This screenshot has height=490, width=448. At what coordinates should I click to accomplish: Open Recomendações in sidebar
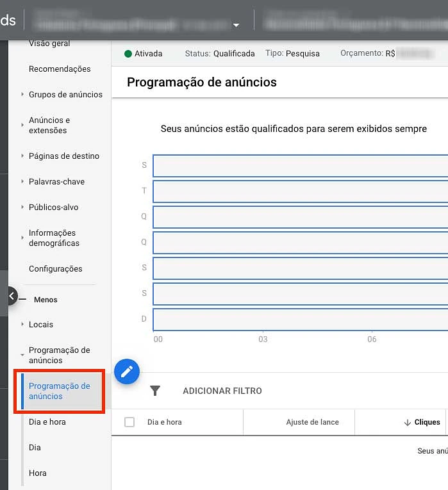click(60, 69)
